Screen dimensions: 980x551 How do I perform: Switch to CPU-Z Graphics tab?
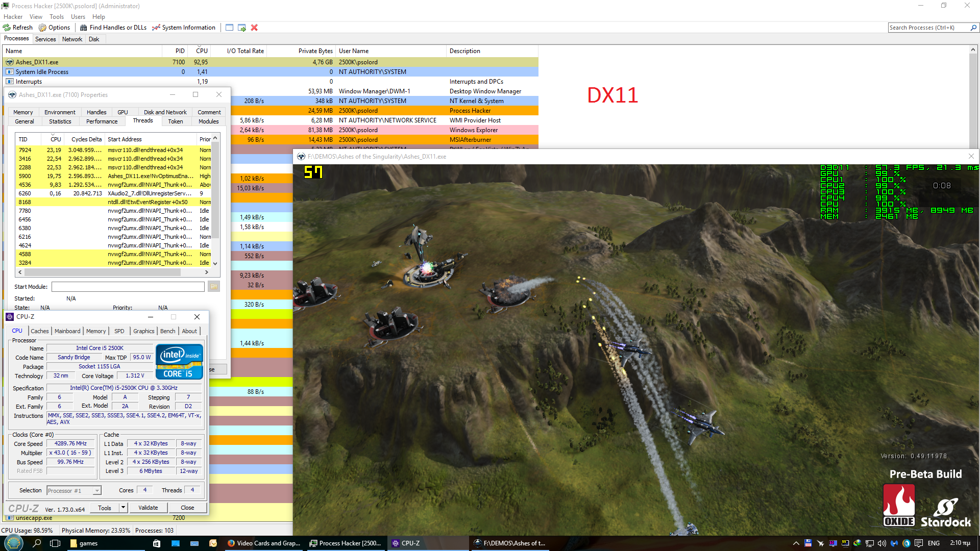pos(143,331)
